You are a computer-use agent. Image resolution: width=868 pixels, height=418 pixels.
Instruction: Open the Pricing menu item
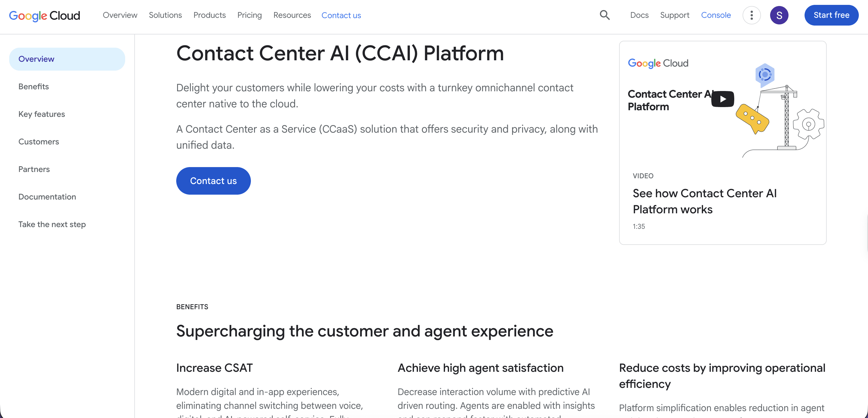pyautogui.click(x=249, y=15)
